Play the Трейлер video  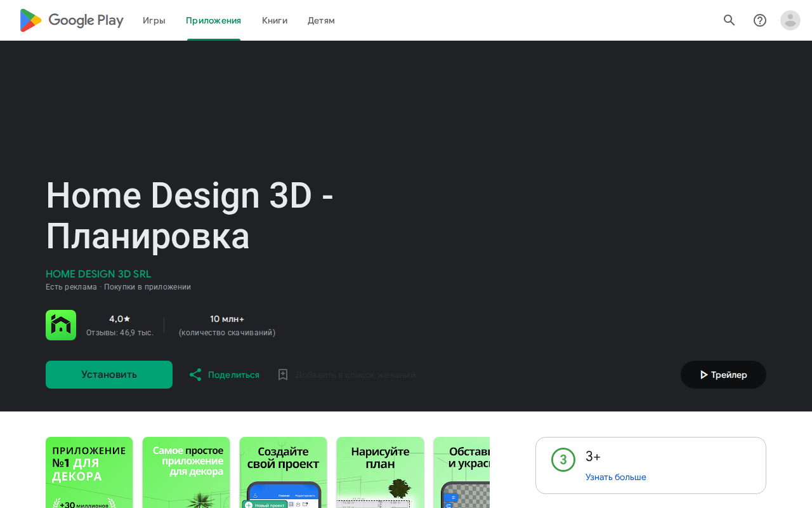(x=723, y=375)
